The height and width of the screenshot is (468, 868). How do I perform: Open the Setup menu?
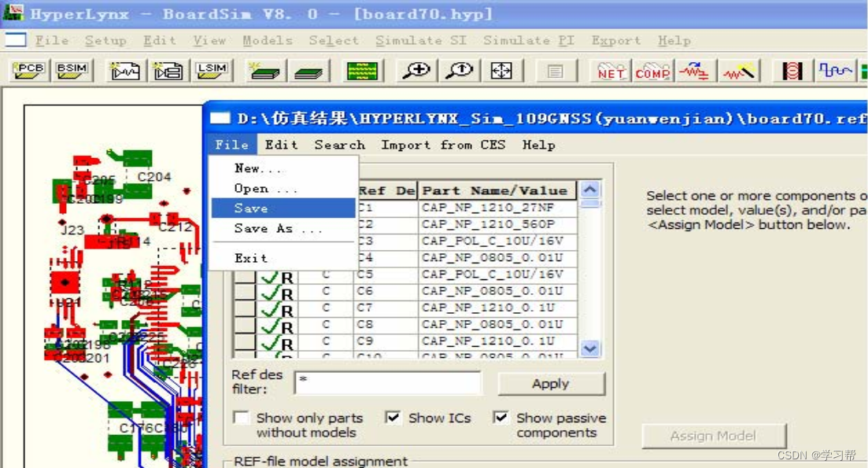pyautogui.click(x=105, y=40)
